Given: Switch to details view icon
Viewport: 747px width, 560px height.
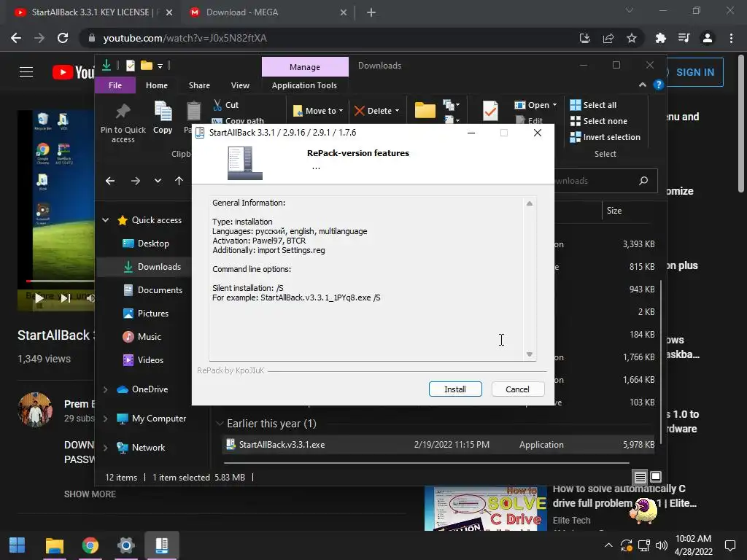Looking at the screenshot, I should (640, 477).
